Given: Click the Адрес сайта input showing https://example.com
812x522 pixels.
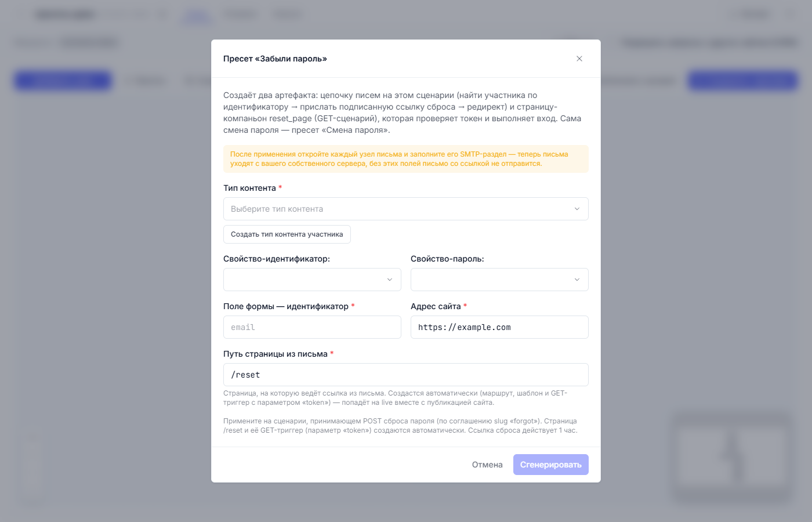Looking at the screenshot, I should pyautogui.click(x=499, y=327).
